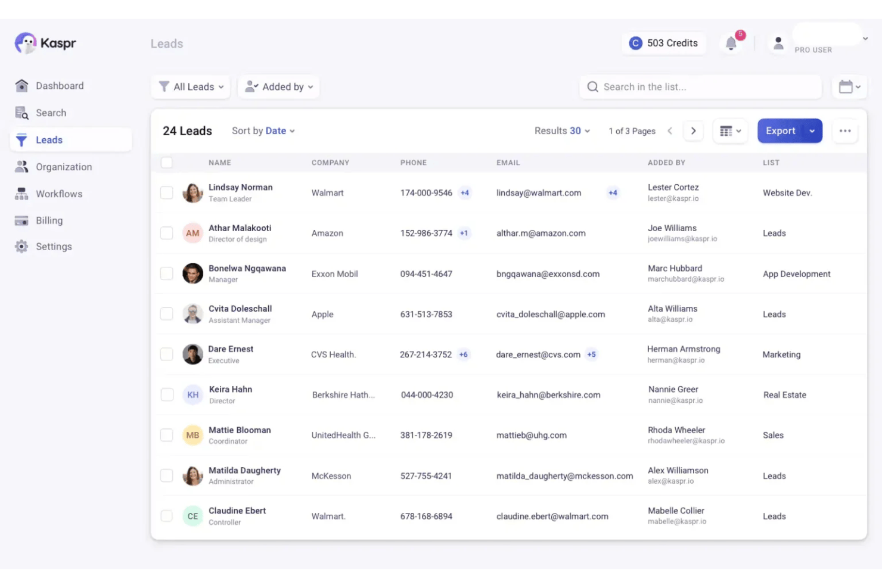Click the McKesson company cell
The image size is (882, 588).
331,476
